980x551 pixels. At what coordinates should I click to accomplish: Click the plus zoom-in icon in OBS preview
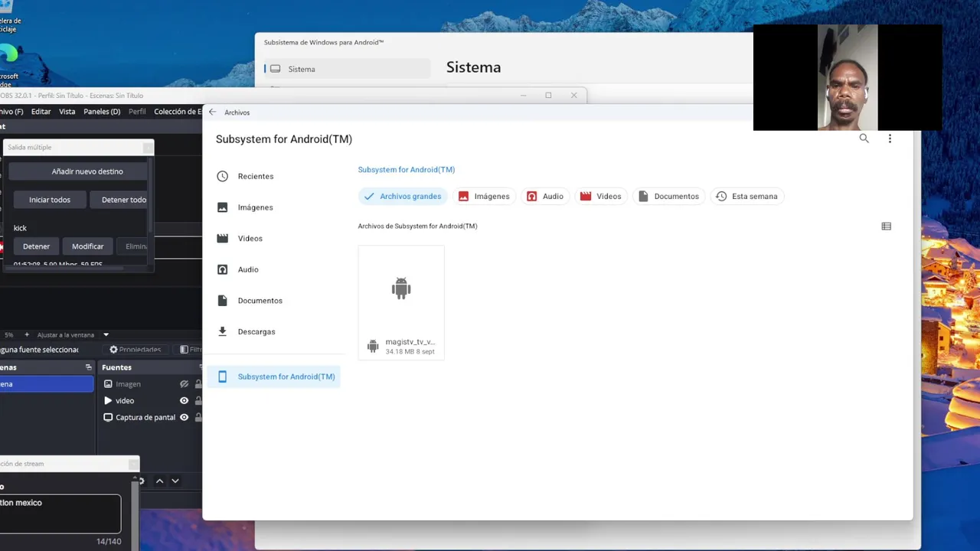tap(27, 334)
